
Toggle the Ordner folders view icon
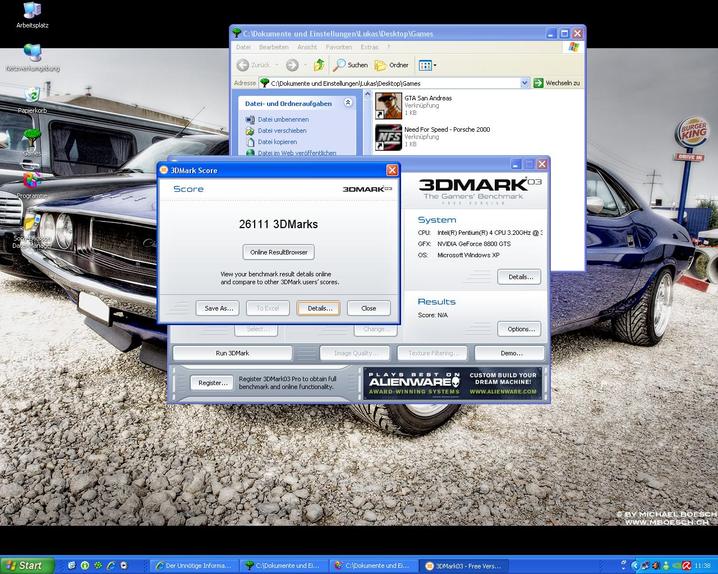click(x=391, y=65)
